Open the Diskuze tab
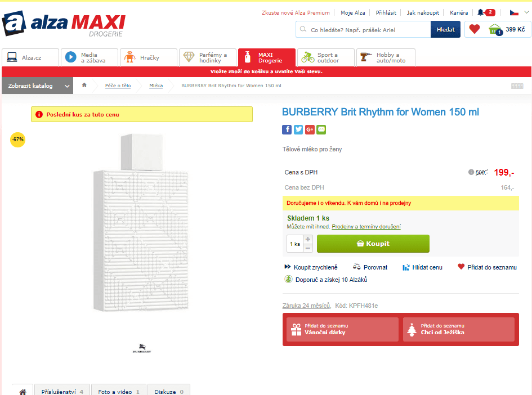The height and width of the screenshot is (395, 532). point(168,389)
